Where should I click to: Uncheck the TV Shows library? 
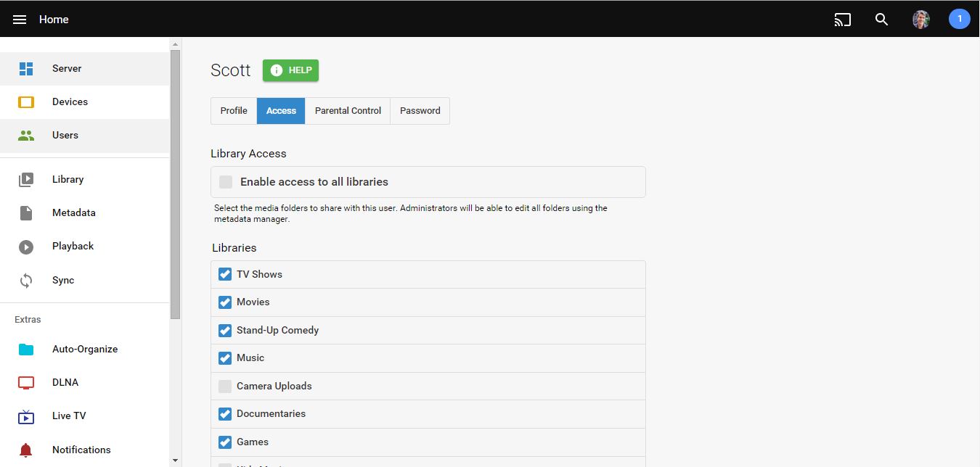pos(225,275)
